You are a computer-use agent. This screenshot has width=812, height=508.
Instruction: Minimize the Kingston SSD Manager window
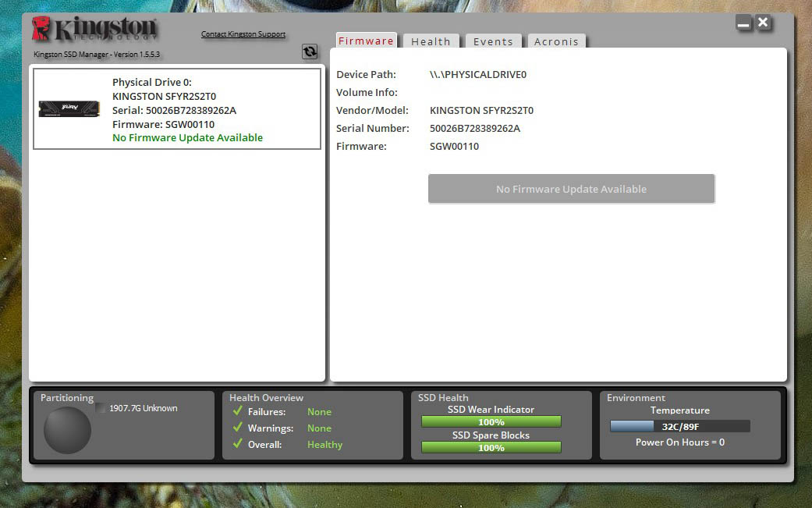[x=743, y=23]
